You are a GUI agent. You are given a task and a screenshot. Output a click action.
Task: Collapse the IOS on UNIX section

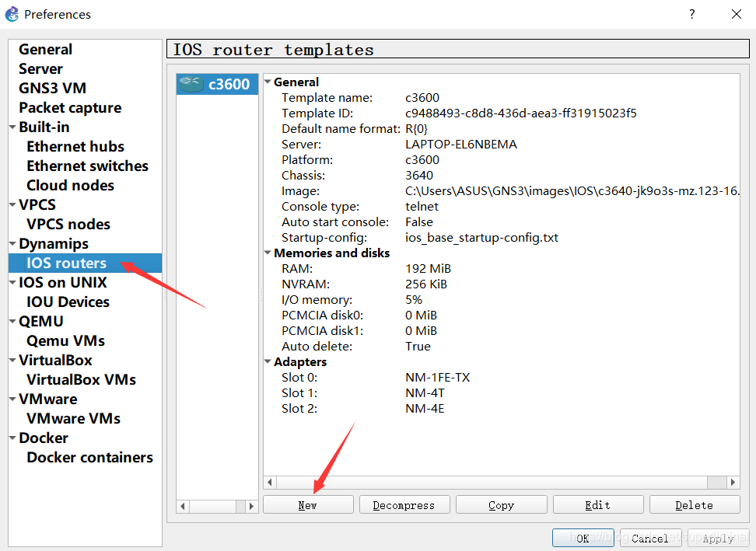(x=12, y=282)
